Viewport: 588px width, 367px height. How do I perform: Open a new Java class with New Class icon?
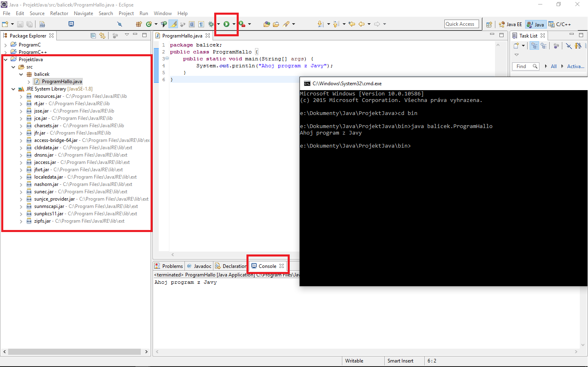pos(149,24)
